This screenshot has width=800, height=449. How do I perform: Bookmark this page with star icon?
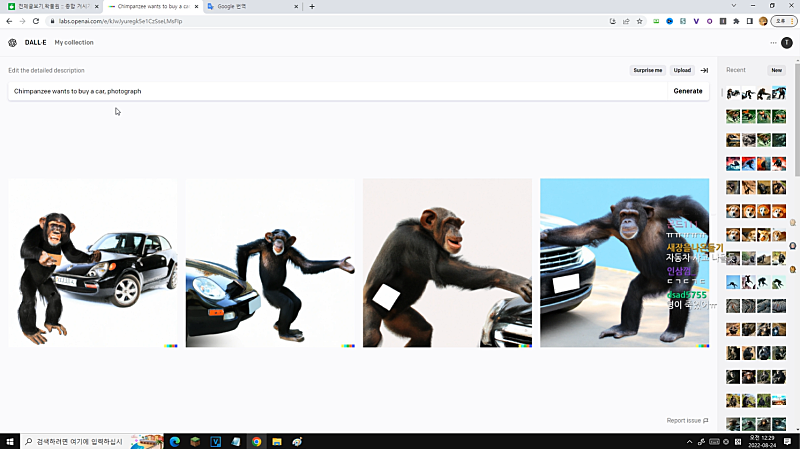pyautogui.click(x=639, y=21)
